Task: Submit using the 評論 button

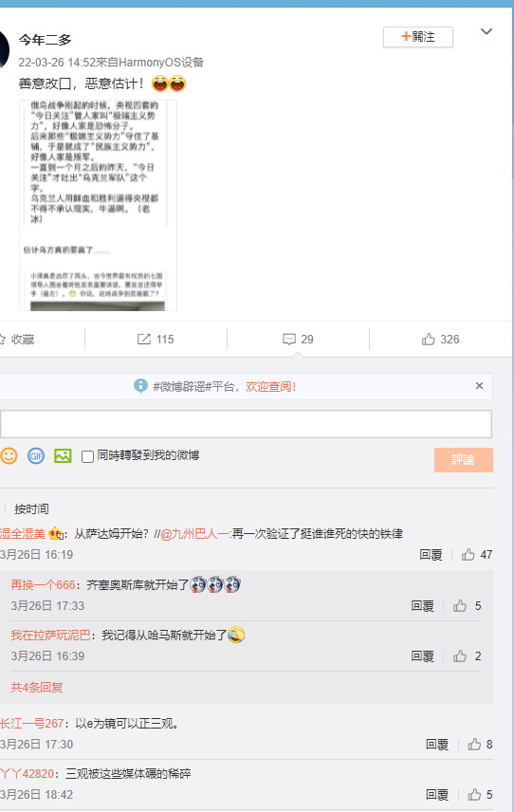Action: click(x=464, y=460)
